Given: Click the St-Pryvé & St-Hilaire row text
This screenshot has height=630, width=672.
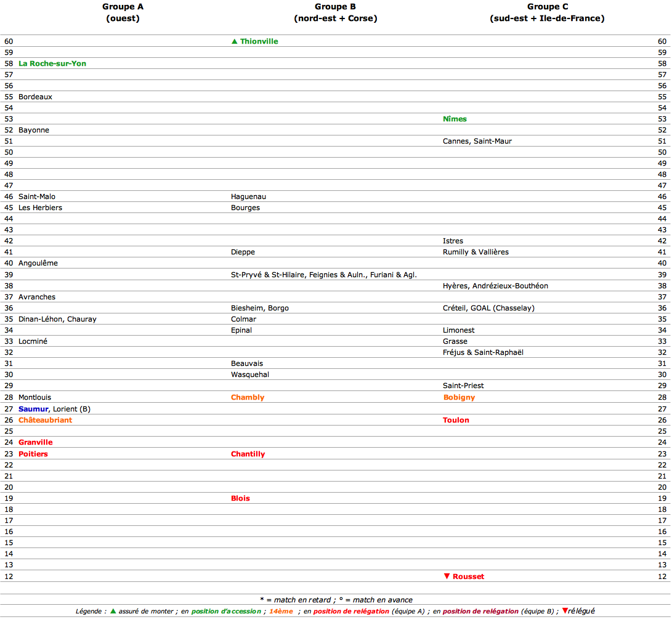Looking at the screenshot, I should [323, 275].
